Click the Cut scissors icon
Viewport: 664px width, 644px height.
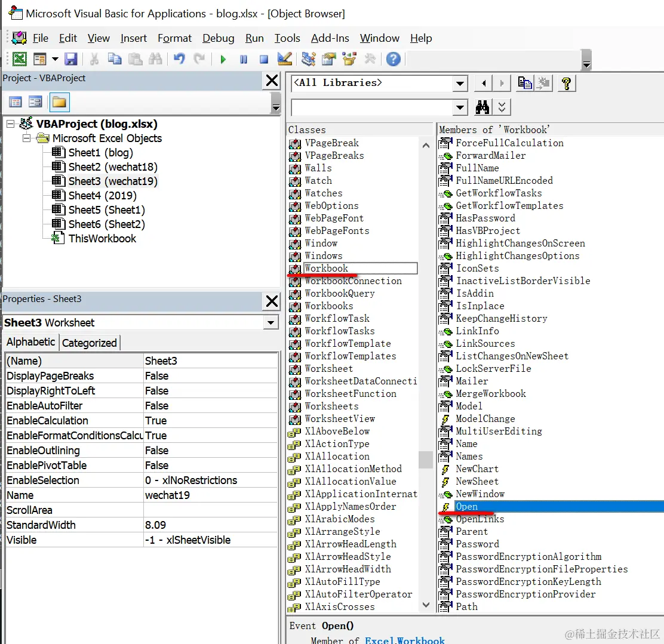click(94, 59)
